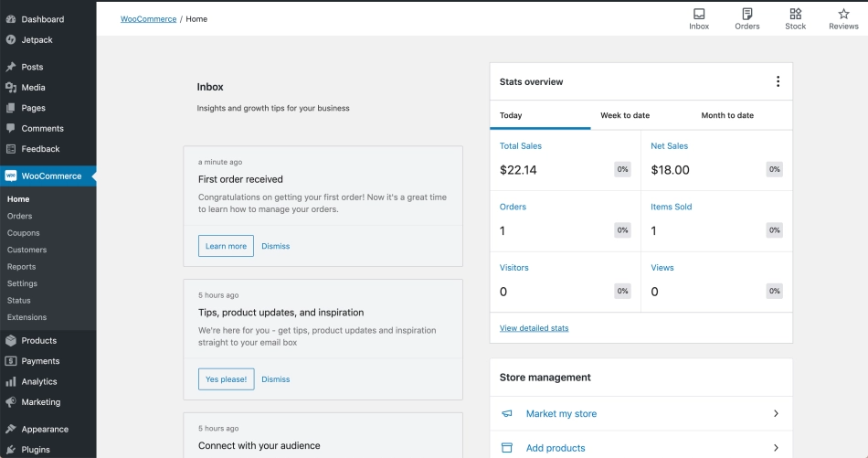868x458 pixels.
Task: Click the Products box icon
Action: pos(11,341)
